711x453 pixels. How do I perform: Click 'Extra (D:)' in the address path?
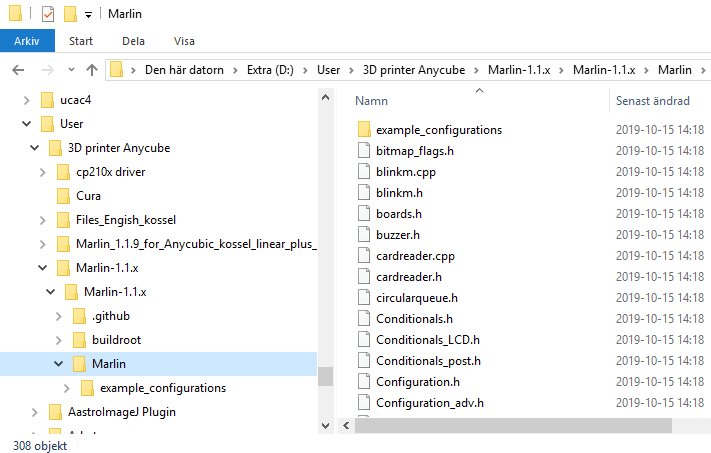coord(270,70)
